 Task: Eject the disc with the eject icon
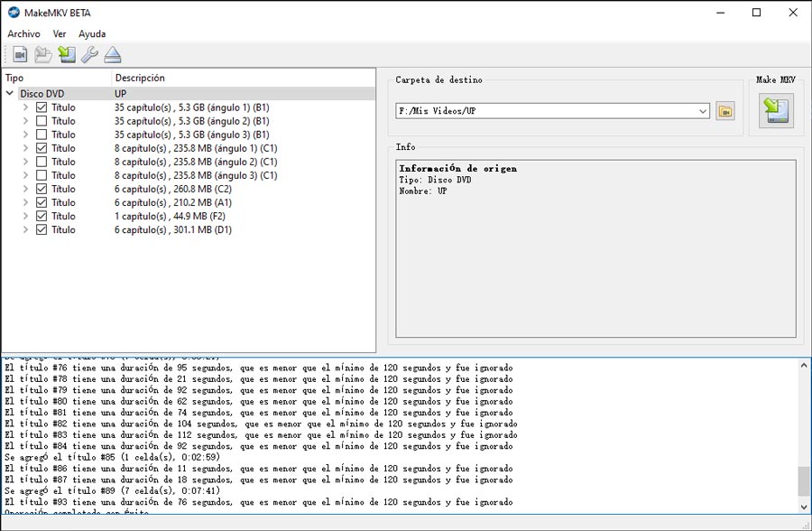coord(113,54)
